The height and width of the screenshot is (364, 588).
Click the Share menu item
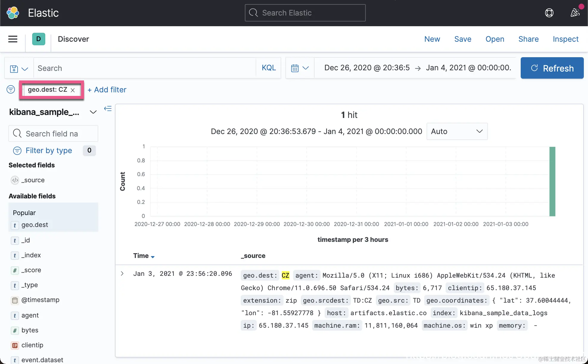528,39
